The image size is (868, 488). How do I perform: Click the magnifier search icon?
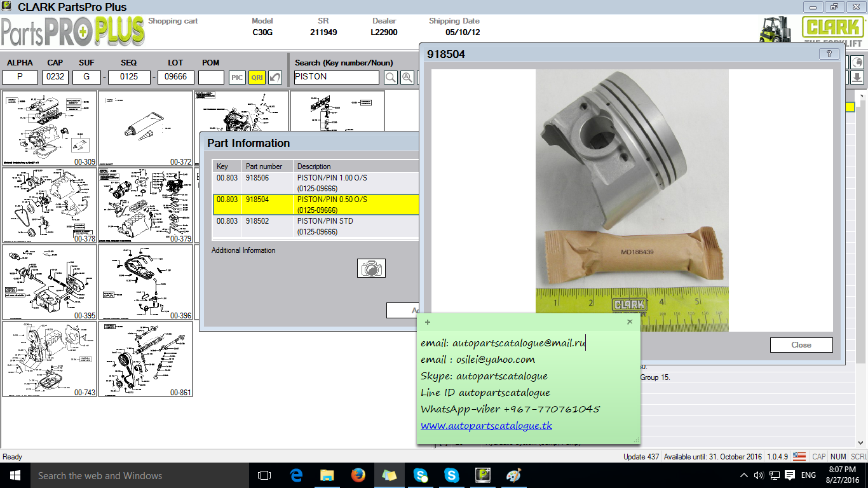390,78
